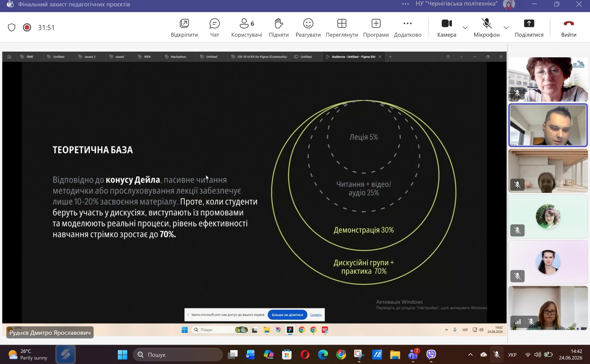This screenshot has width=590, height=364.
Task: Select the round avatar with green clothing
Action: [548, 216]
